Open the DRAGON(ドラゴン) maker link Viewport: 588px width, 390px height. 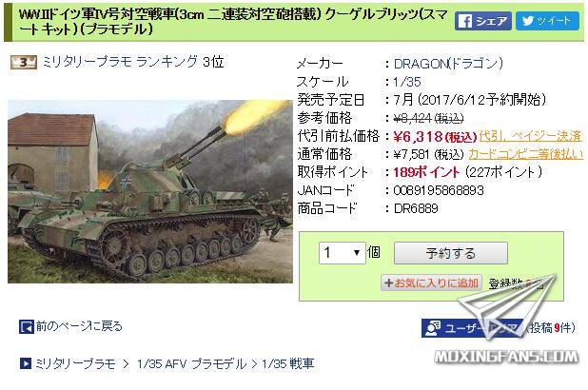click(x=448, y=64)
